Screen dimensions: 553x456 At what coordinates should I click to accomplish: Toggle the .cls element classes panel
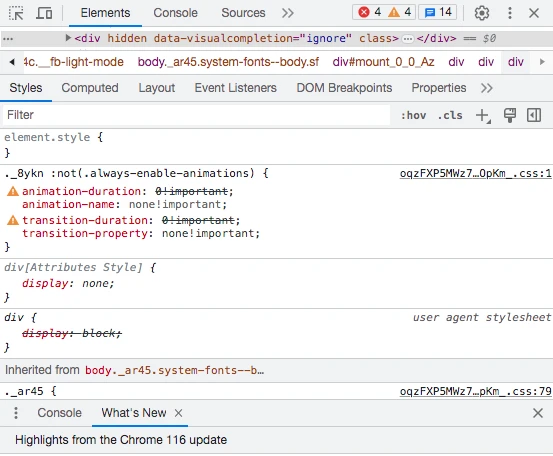[x=450, y=115]
